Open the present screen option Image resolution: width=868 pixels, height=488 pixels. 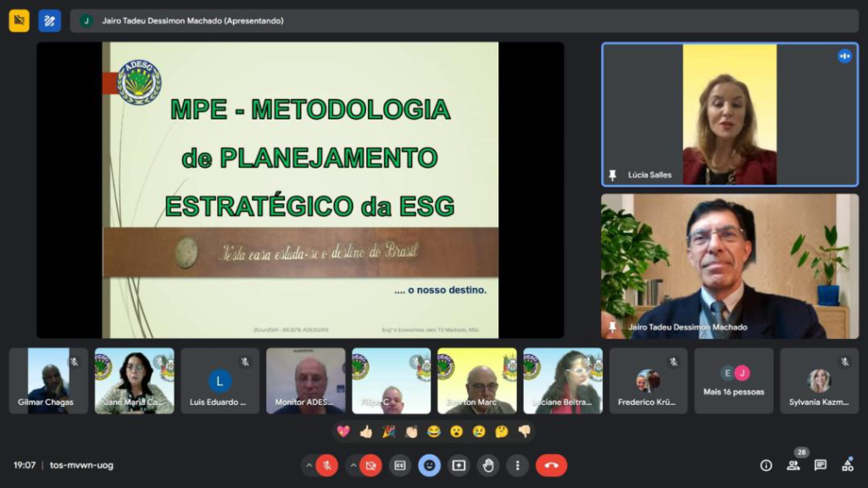click(459, 465)
